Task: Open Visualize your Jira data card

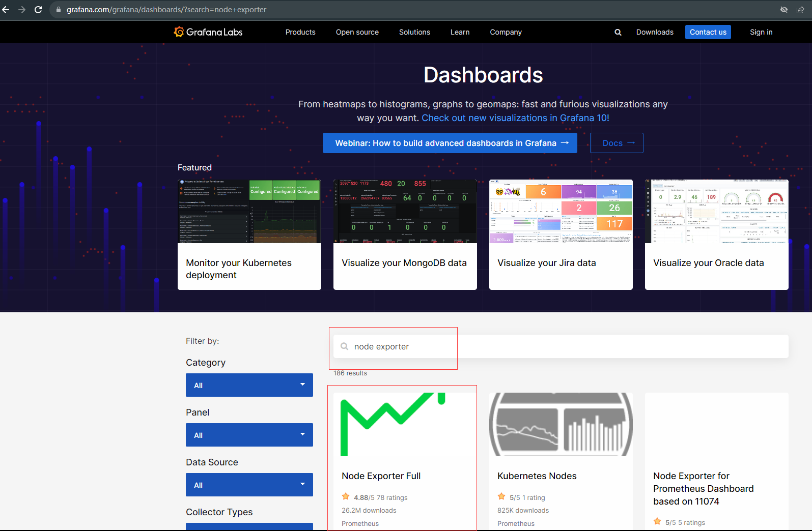Action: (561, 234)
